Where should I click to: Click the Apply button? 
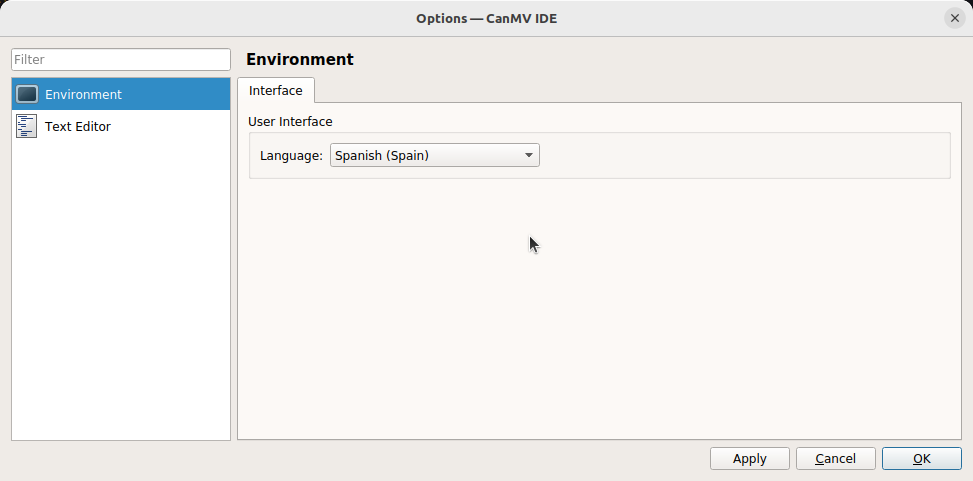tap(750, 459)
